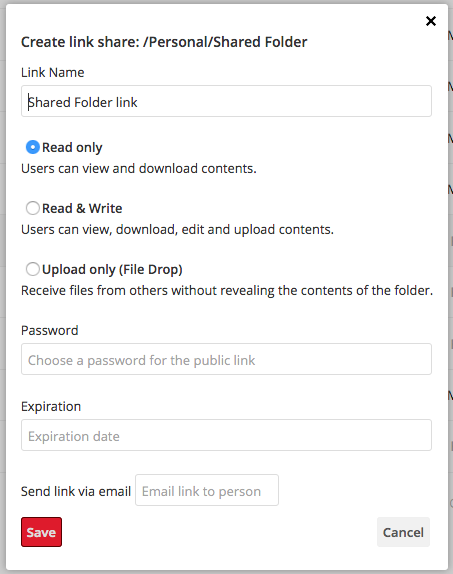Click the dialog title with /Personal/Shared Folder path
The height and width of the screenshot is (574, 453).
(x=164, y=42)
